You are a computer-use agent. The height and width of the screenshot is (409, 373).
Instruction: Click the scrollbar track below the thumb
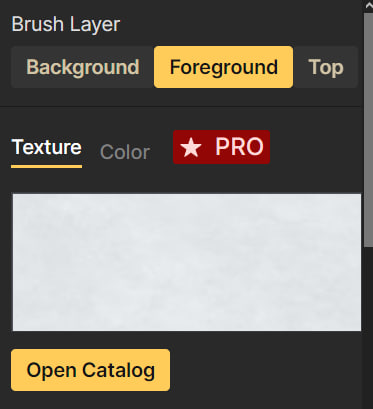tap(368, 327)
